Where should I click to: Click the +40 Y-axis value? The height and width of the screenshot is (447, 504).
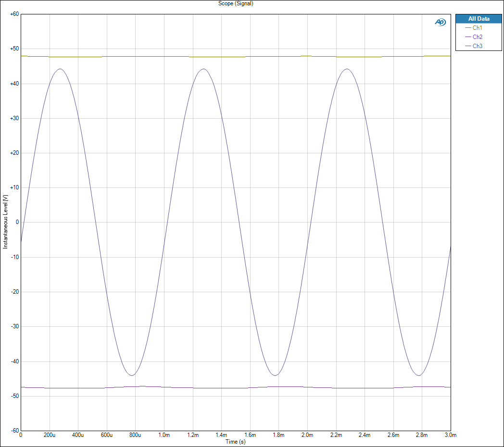point(14,84)
